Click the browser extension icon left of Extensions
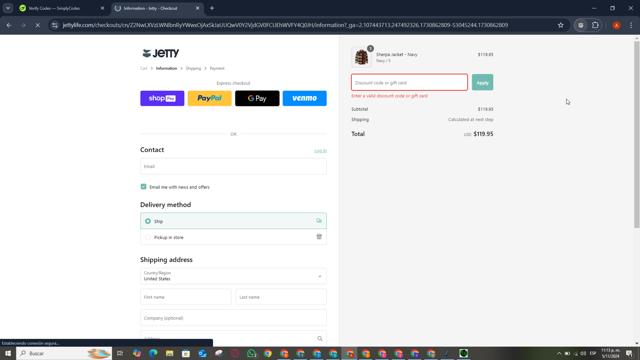 tap(580, 25)
